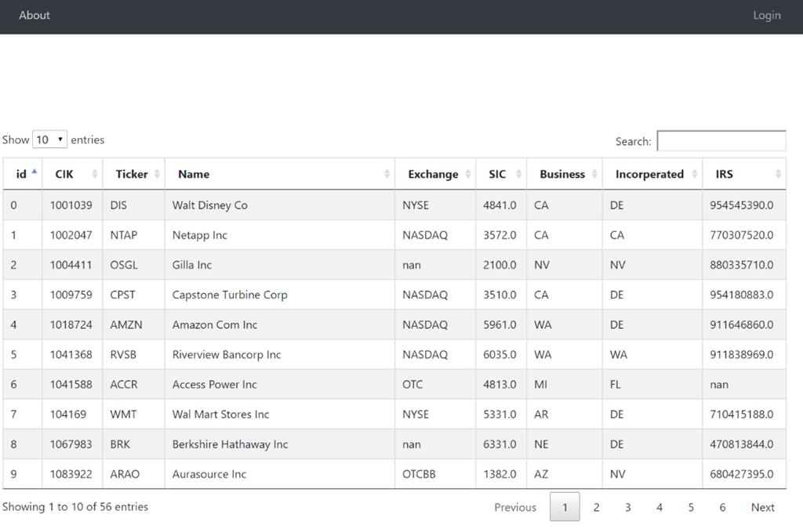Select the Gilla Inc name cell
The height and width of the screenshot is (532, 803).
[x=280, y=265]
